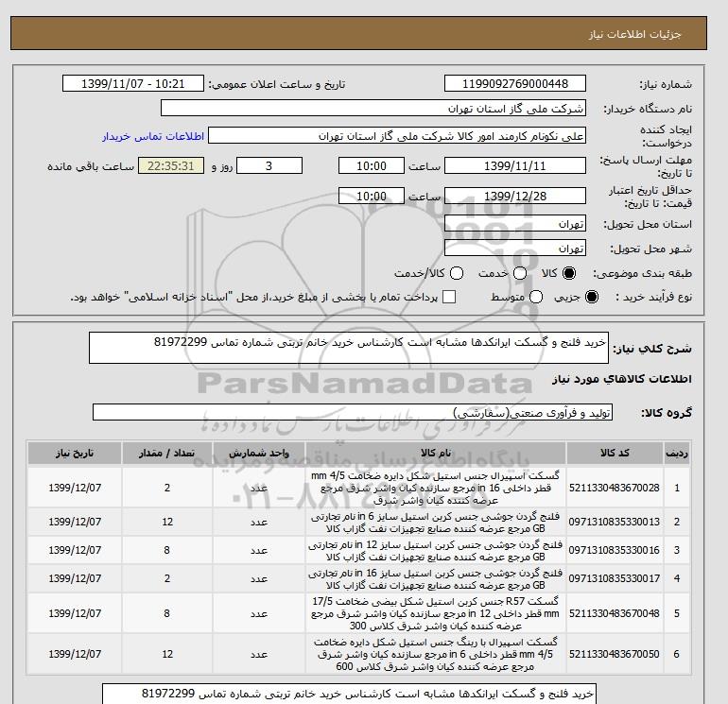Click the delivery city field تهران

515,249
